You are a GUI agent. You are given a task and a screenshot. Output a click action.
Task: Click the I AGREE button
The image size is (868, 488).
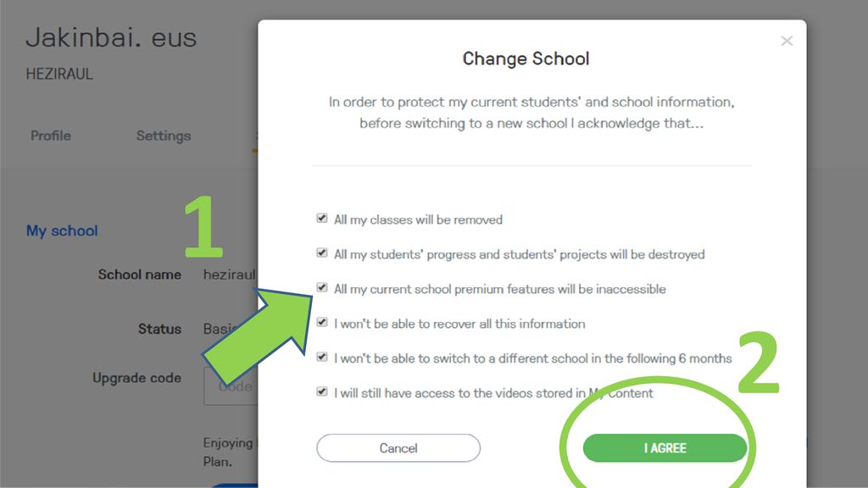tap(665, 448)
